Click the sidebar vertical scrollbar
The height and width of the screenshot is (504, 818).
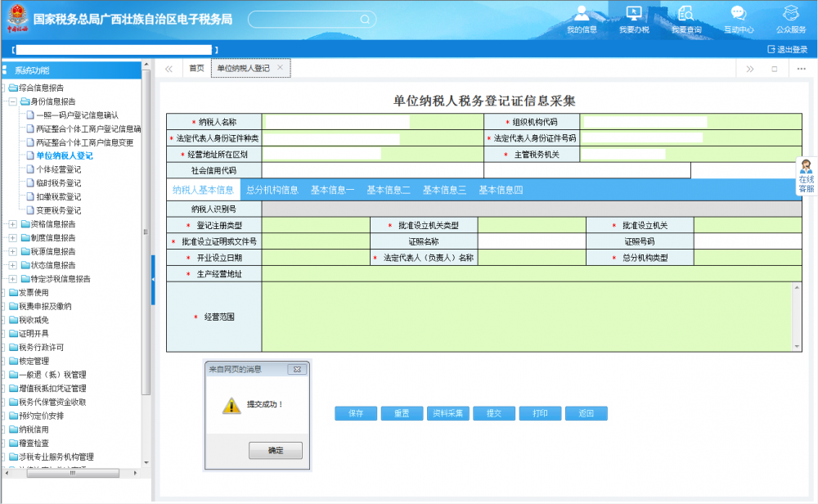[146, 245]
